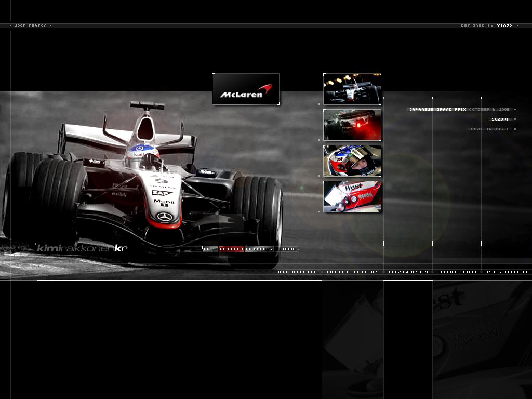This screenshot has height=399, width=532.
Task: Click the SAP logo on car nose
Action: [162, 193]
